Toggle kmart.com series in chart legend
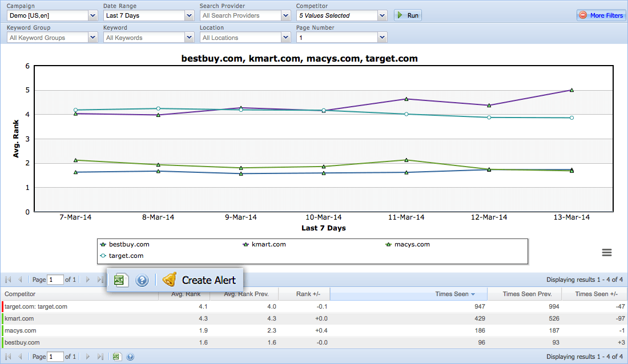 tap(264, 244)
